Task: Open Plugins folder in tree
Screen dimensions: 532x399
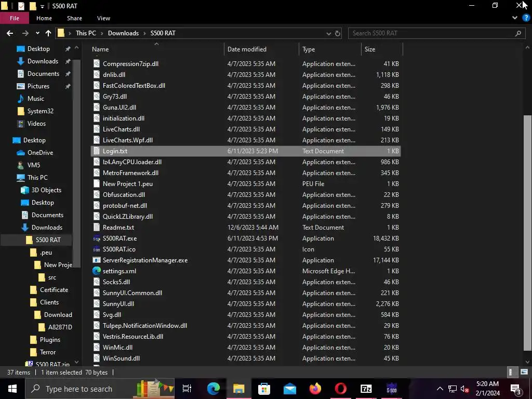Action: click(x=50, y=340)
